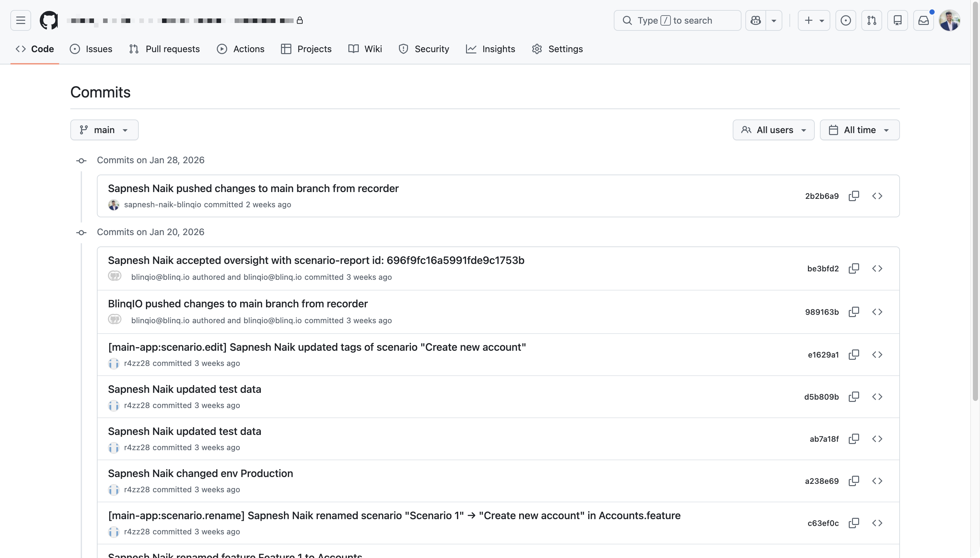Copy full SHA for commit 2b2b6a9
The width and height of the screenshot is (980, 558).
pos(854,196)
